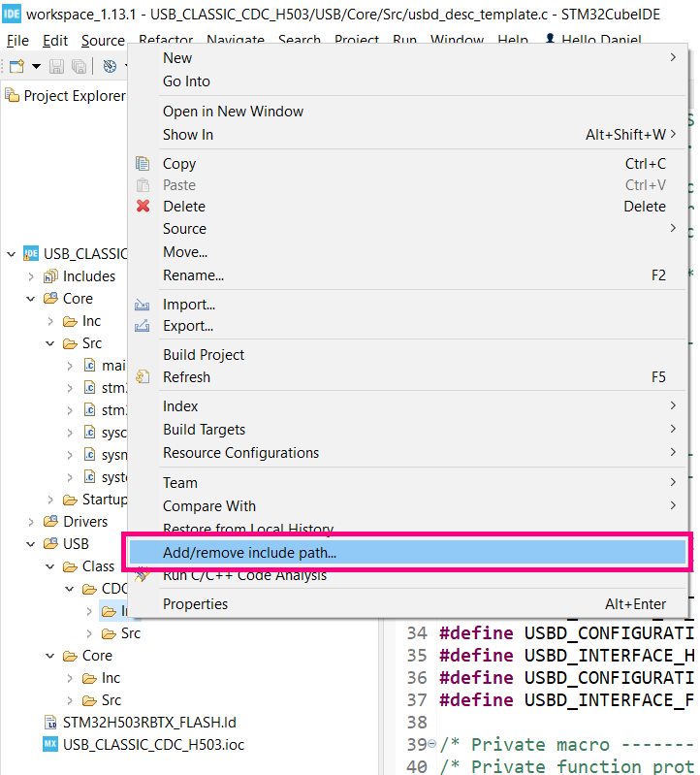
Task: Choose Properties from the context menu
Action: pyautogui.click(x=196, y=604)
